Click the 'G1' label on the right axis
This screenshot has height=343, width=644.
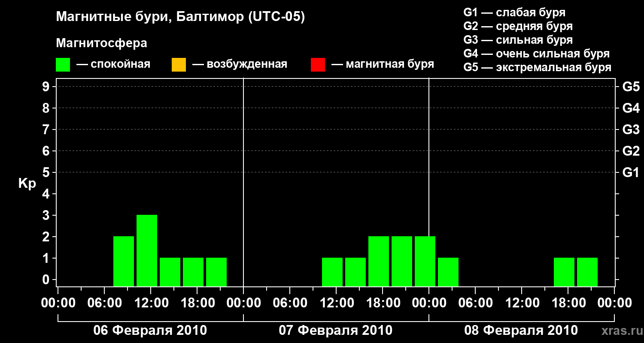[631, 172]
